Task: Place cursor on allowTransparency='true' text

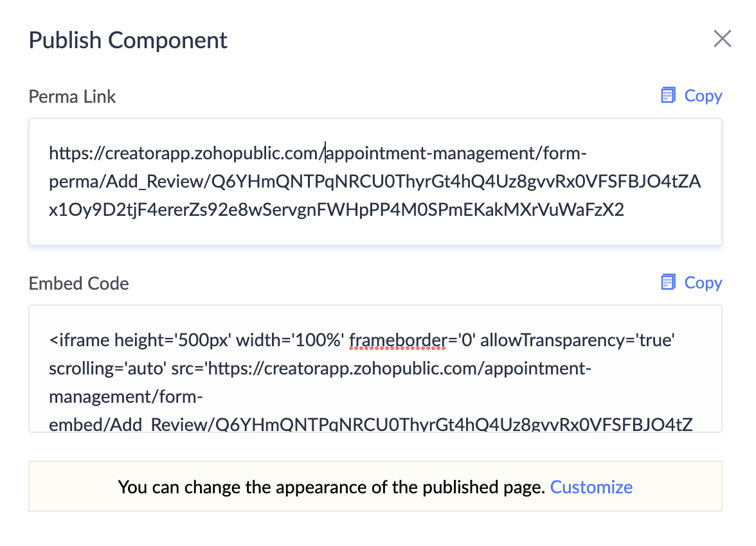Action: pyautogui.click(x=577, y=340)
